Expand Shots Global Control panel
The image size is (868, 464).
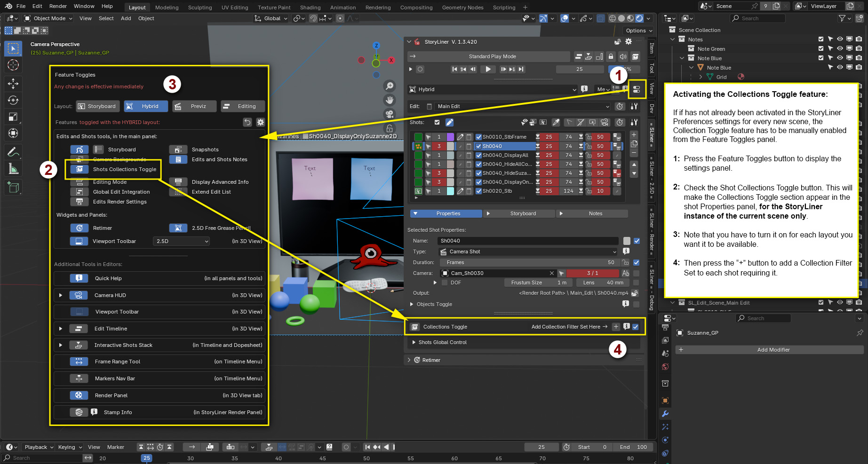coord(414,342)
